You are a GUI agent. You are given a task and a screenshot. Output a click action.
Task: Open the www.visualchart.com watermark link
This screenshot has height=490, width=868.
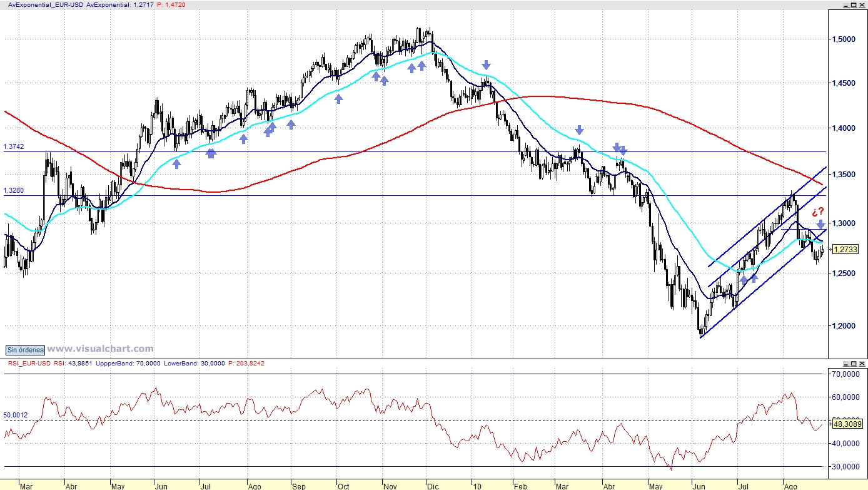point(100,349)
